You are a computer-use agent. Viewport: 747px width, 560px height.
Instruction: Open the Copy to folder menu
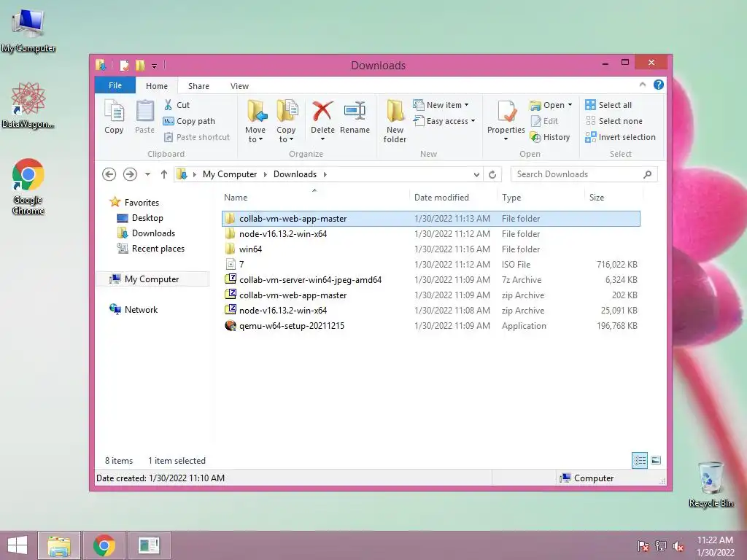tap(286, 121)
